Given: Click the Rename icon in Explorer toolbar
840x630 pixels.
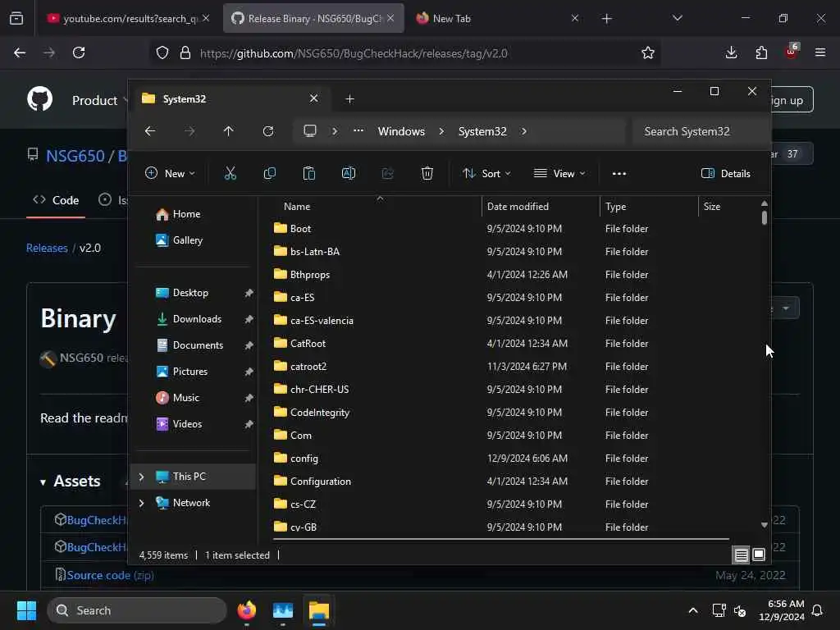Looking at the screenshot, I should 348,173.
